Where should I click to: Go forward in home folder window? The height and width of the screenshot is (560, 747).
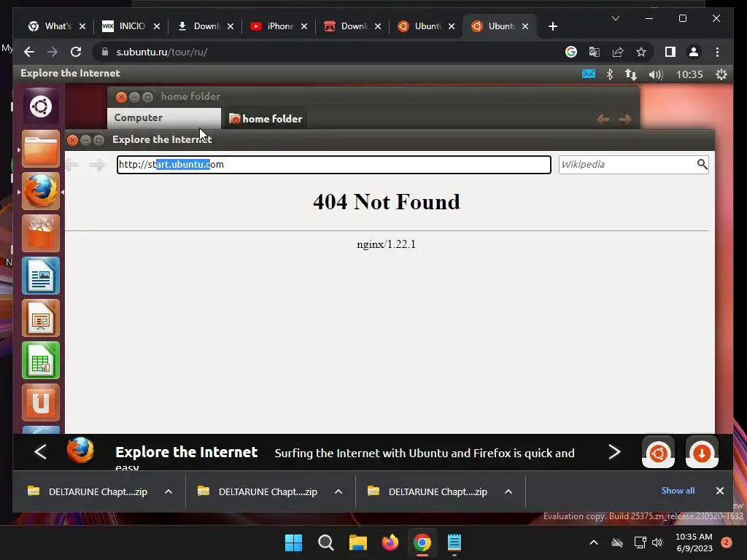point(625,119)
